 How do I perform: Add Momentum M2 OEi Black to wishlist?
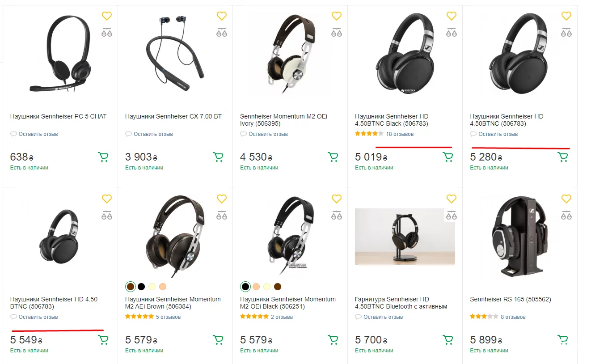point(337,199)
